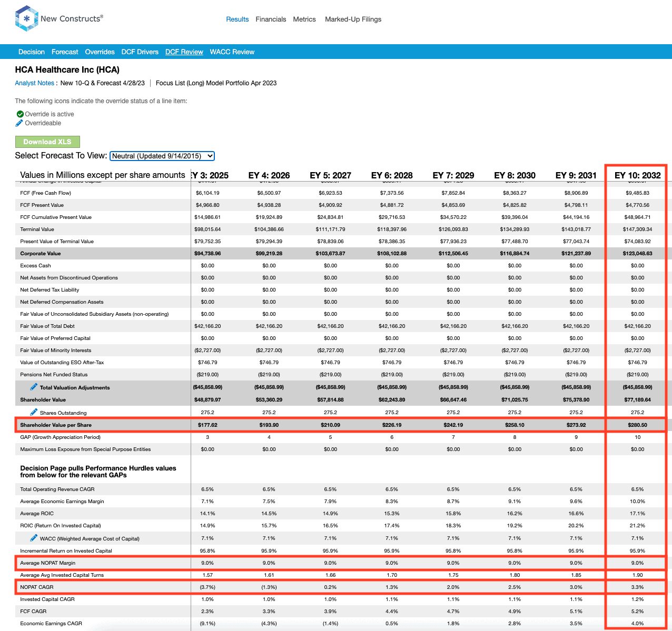The image size is (672, 631).
Task: Click the pencil icon beside WACC row
Action: pos(34,538)
